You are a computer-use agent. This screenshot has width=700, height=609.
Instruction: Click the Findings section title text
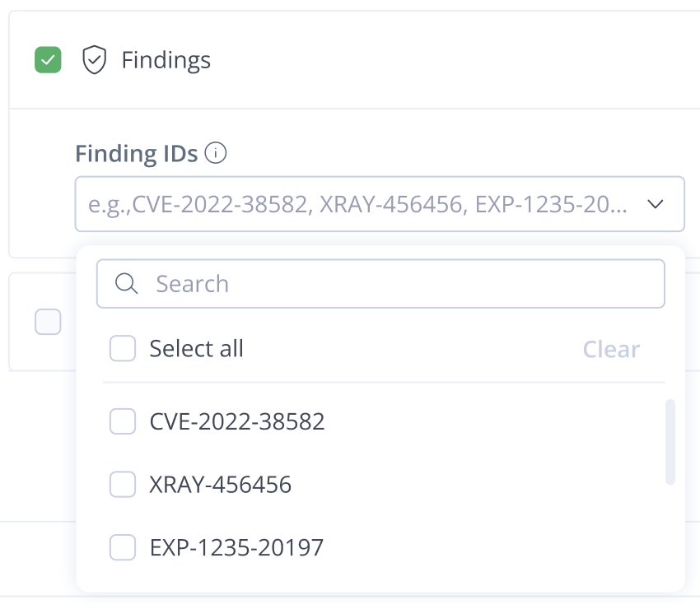[166, 60]
